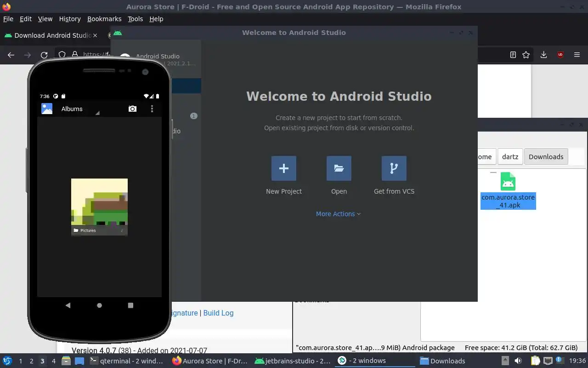The image size is (588, 368).
Task: Close the Download Android Studio tab
Action: 95,35
